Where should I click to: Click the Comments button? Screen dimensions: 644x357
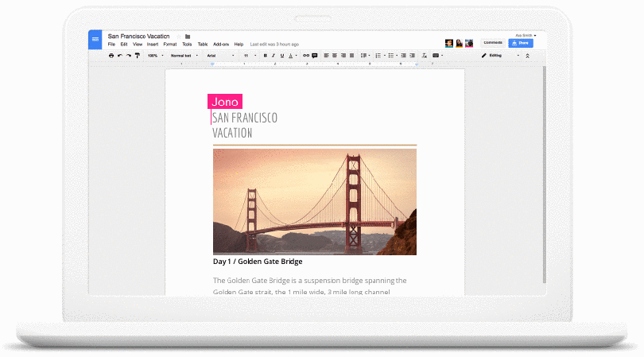click(x=493, y=43)
